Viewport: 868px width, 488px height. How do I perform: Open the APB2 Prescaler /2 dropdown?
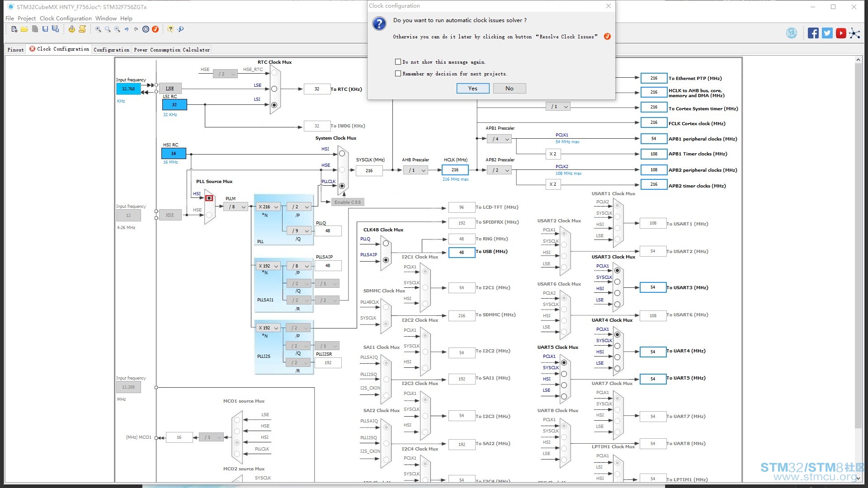(x=500, y=170)
